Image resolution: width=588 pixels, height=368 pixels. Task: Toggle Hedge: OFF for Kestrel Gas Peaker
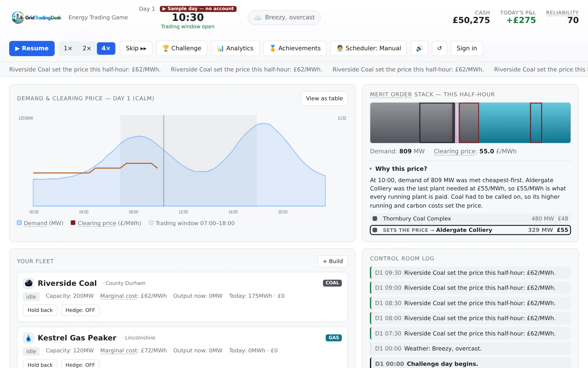80,364
